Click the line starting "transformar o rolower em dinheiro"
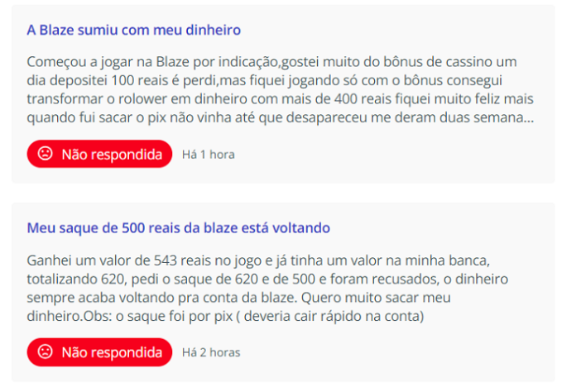The width and height of the screenshot is (562, 392). [x=280, y=98]
